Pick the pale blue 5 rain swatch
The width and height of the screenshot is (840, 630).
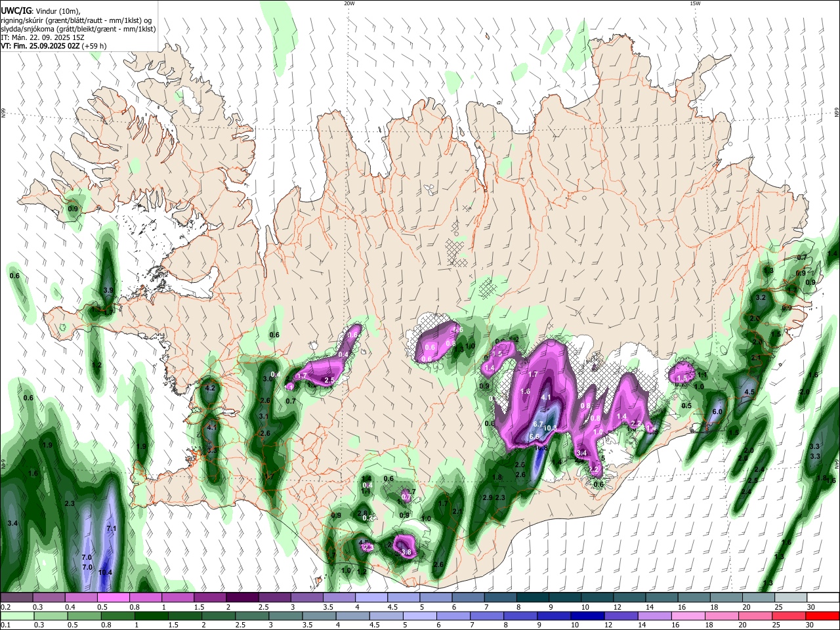click(x=419, y=616)
